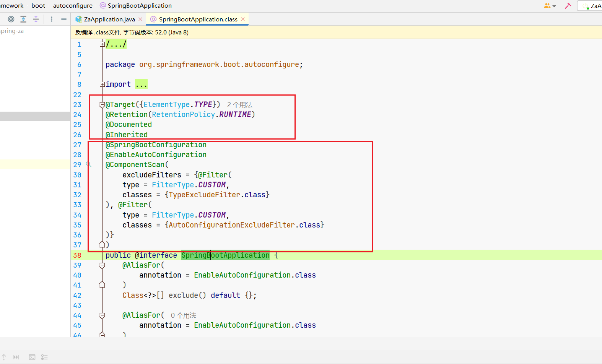
Task: Click the @EnableAutoConfiguration annotation on line 28
Action: (156, 154)
